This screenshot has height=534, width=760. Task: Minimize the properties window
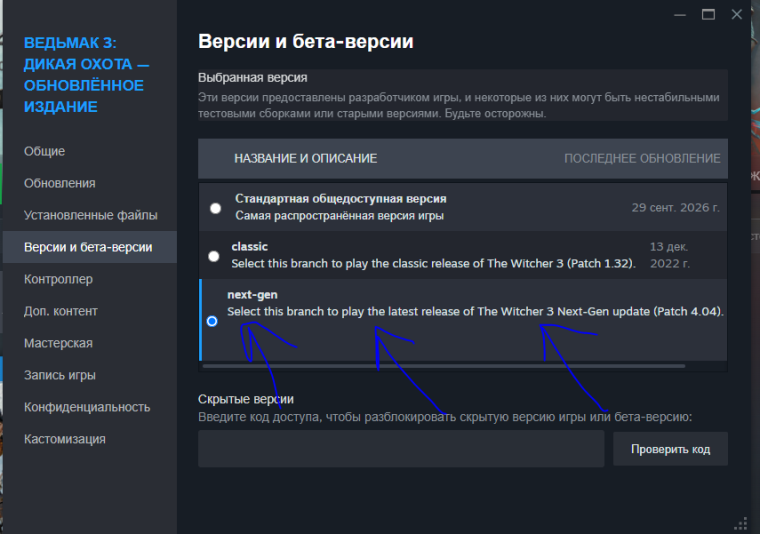(x=680, y=15)
